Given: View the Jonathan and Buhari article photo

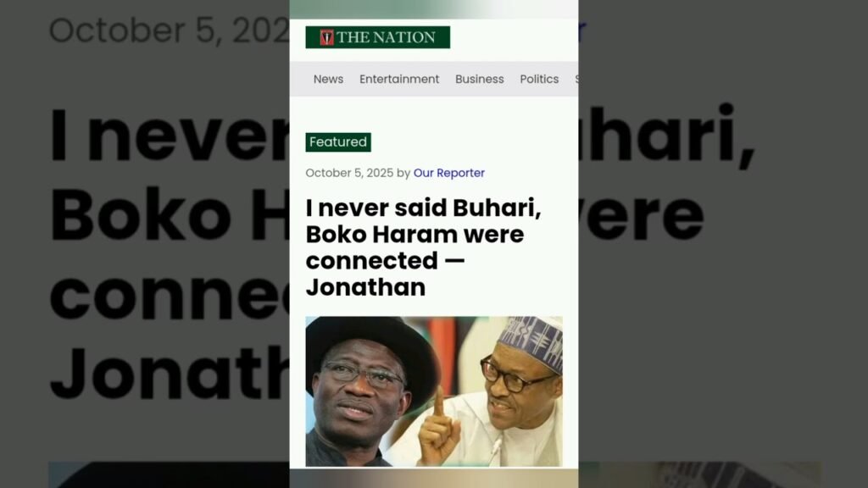Looking at the screenshot, I should point(434,391).
